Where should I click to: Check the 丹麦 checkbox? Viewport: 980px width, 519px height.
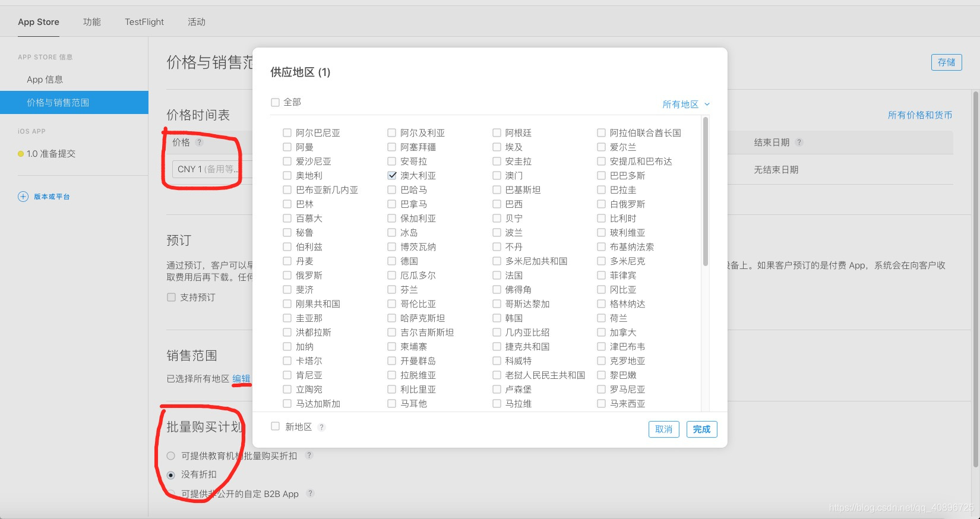pos(287,261)
